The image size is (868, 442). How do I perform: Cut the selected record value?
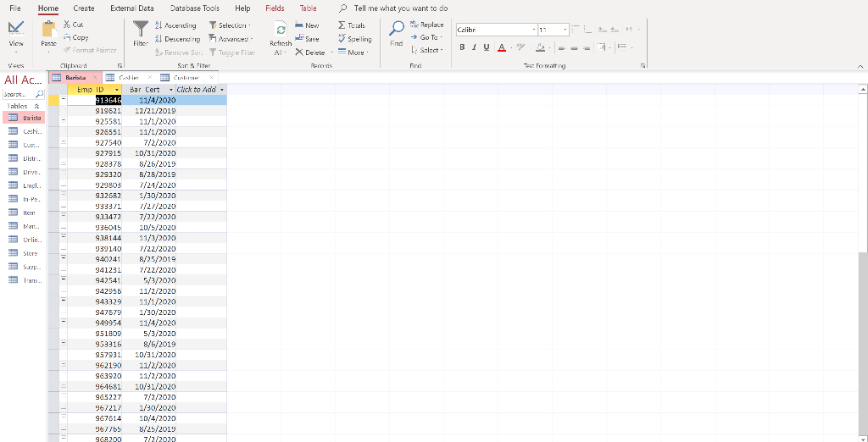click(x=74, y=25)
